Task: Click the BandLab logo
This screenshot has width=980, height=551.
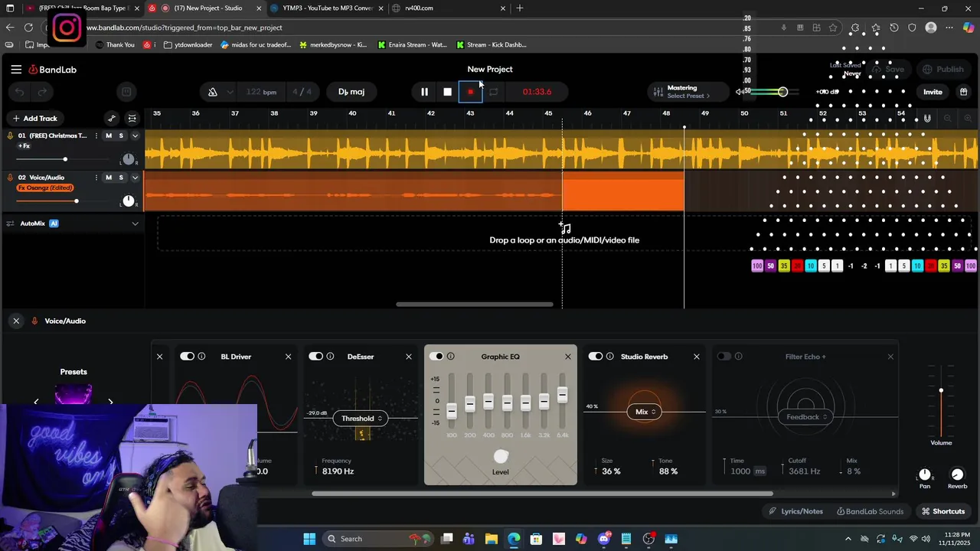Action: pyautogui.click(x=53, y=70)
